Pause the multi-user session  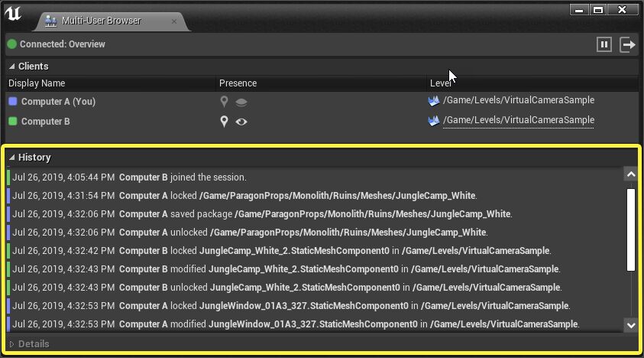coord(604,44)
